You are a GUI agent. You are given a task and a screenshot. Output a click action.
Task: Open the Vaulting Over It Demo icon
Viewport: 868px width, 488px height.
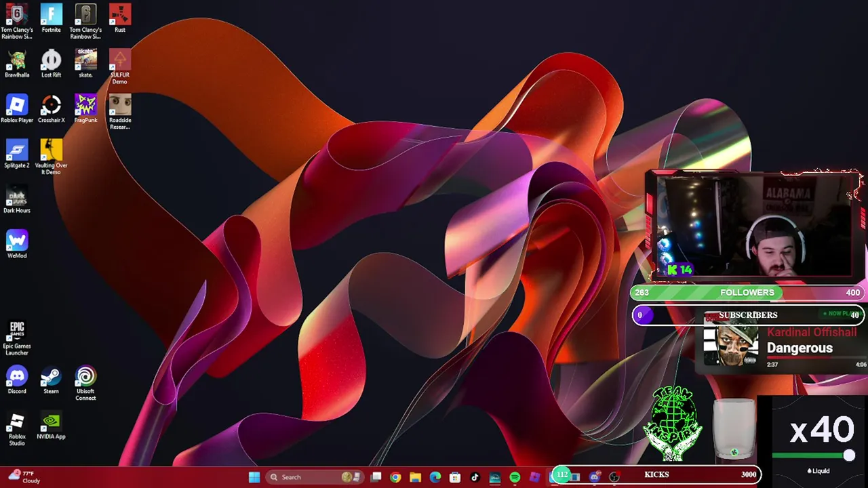pos(51,157)
